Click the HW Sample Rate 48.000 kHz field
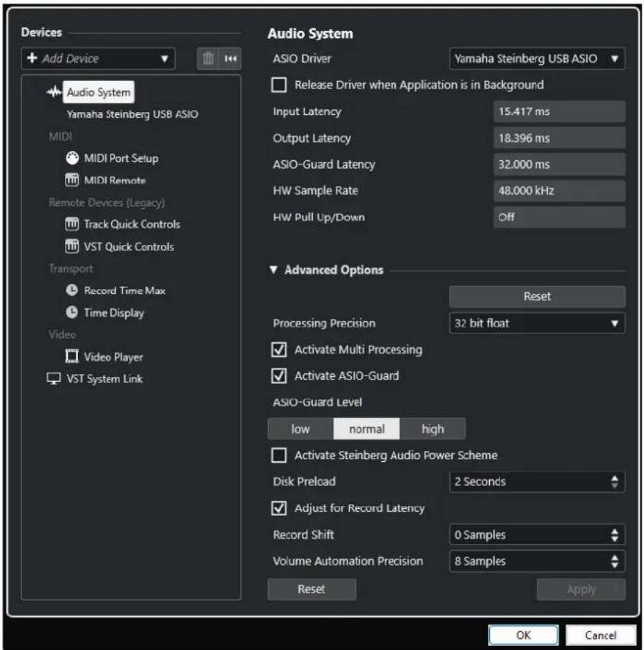The width and height of the screenshot is (644, 650). 559,191
